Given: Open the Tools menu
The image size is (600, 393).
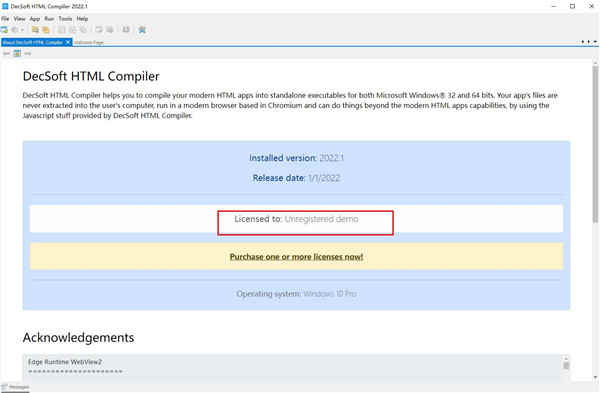Looking at the screenshot, I should coord(65,18).
